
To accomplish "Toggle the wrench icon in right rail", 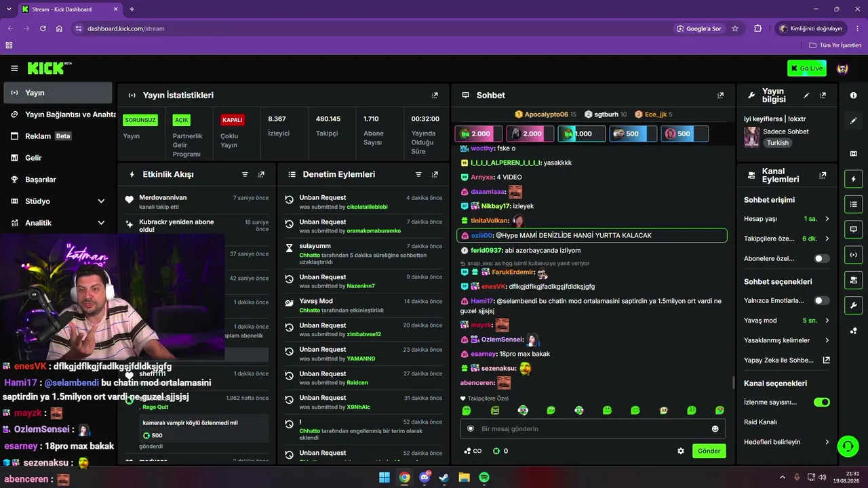I will coord(853,305).
